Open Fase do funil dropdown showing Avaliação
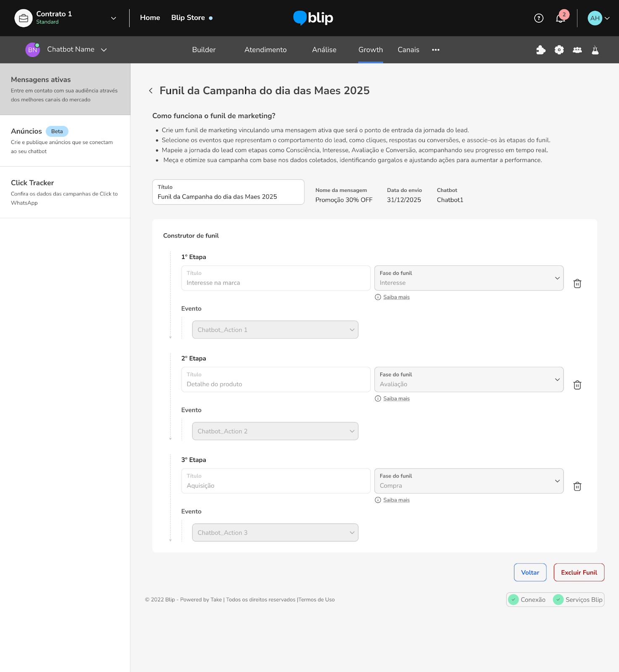This screenshot has height=672, width=619. pos(469,380)
